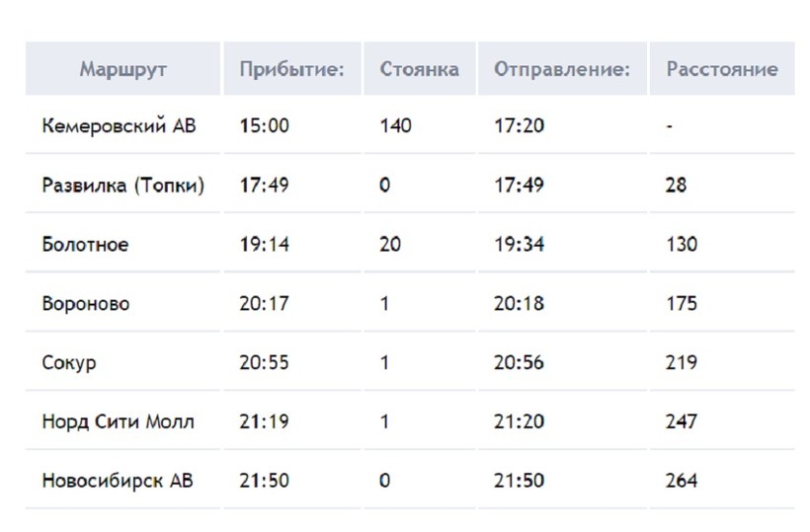Click departure time 21:20
810x532 pixels.
tap(519, 422)
